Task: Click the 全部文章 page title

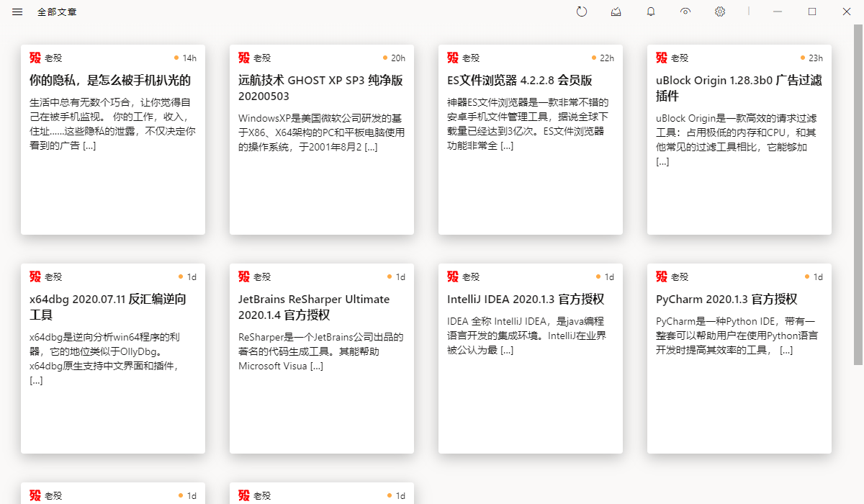Action: coord(58,12)
